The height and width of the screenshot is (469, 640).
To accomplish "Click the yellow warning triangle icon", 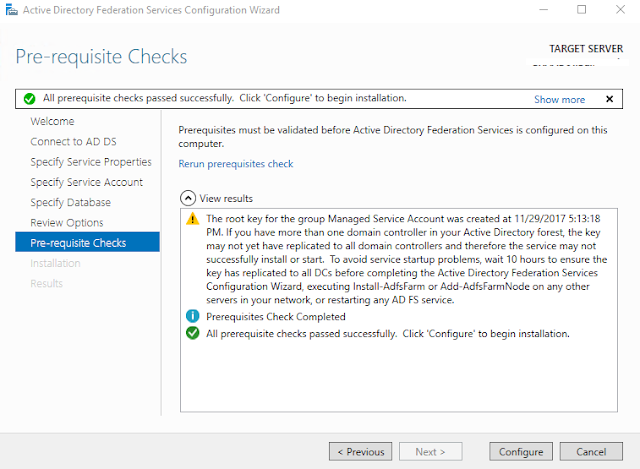I will click(x=193, y=219).
